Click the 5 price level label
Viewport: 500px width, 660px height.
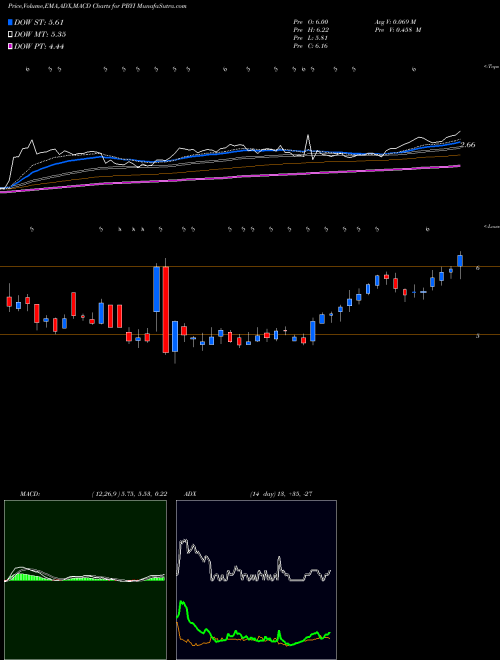coord(478,336)
